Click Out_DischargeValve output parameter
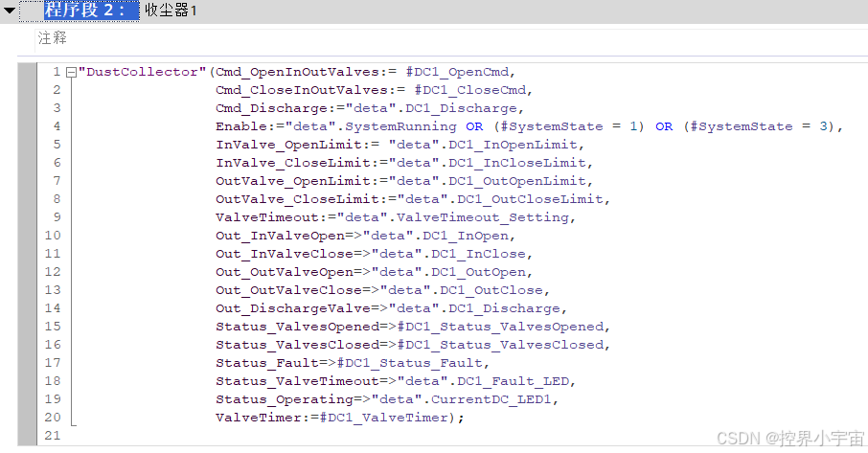This screenshot has width=868, height=453. (293, 309)
